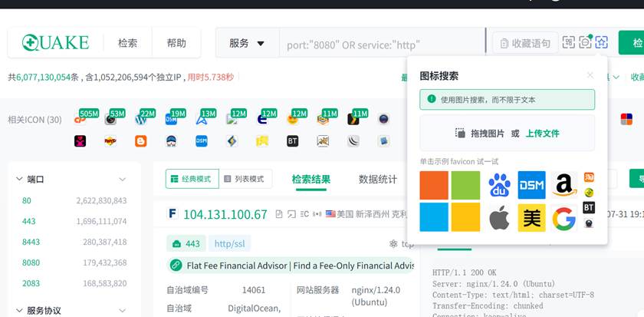This screenshot has height=317, width=644.
Task: Select stacked layers related icon with 11M badge
Action: coord(323,119)
